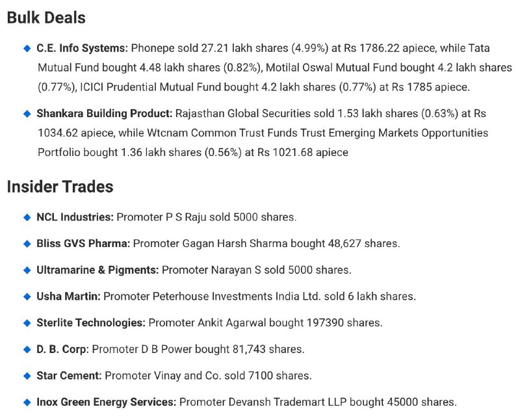The width and height of the screenshot is (520, 420).
Task: Click the diamond bullet next to Star Cement
Action: tap(27, 376)
